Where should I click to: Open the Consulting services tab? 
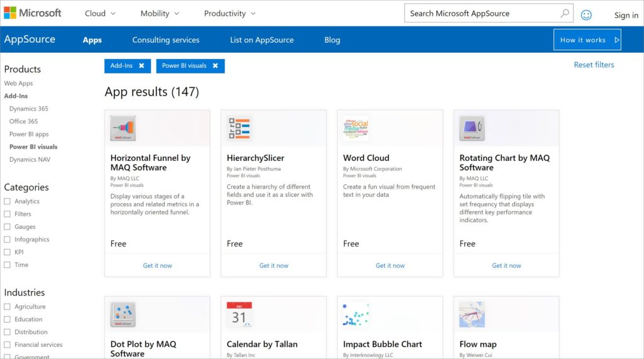point(165,40)
